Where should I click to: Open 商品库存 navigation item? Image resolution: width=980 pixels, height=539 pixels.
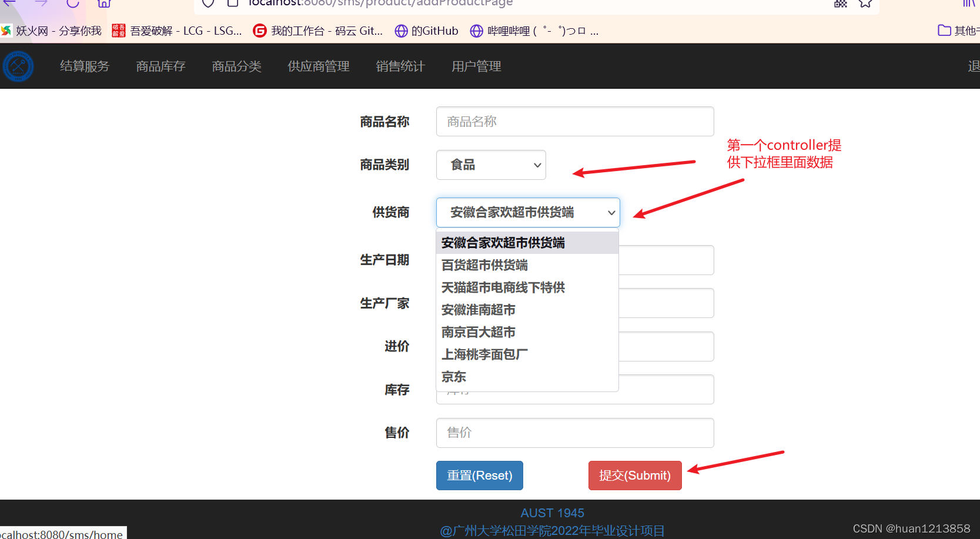click(x=160, y=66)
